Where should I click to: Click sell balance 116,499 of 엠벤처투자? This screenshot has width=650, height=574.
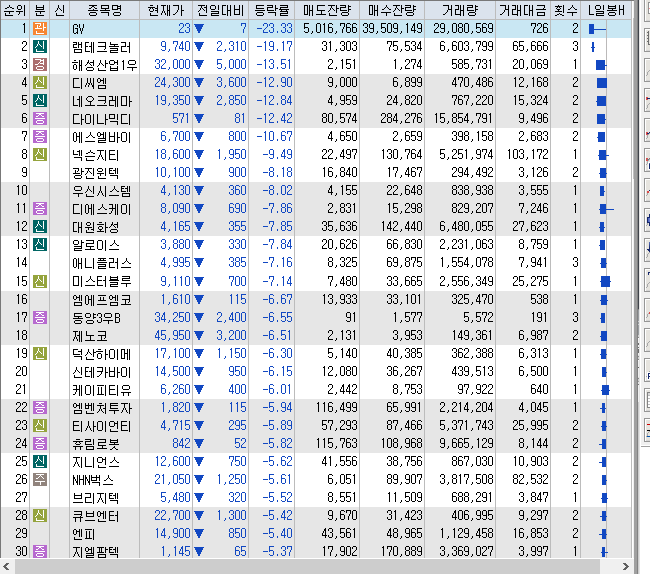tap(336, 407)
